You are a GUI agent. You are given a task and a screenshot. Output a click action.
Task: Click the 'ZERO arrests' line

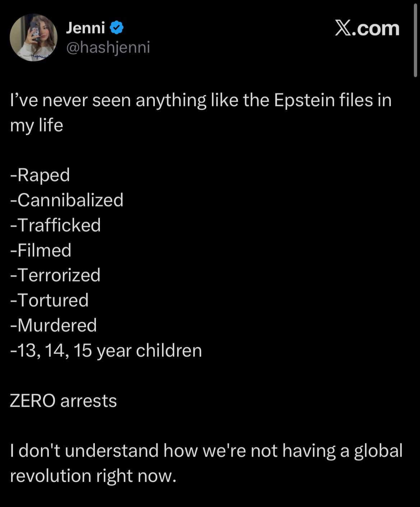pos(63,401)
